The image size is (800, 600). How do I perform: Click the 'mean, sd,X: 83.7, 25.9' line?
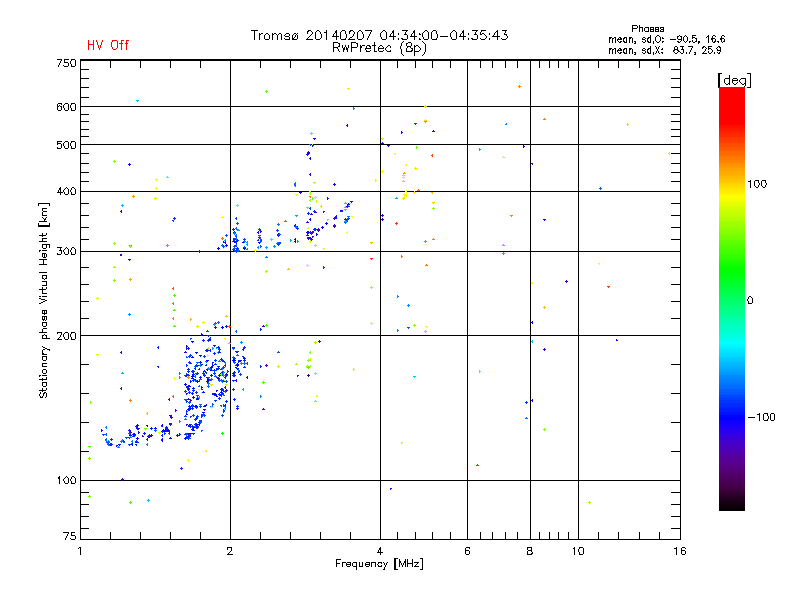(x=664, y=51)
